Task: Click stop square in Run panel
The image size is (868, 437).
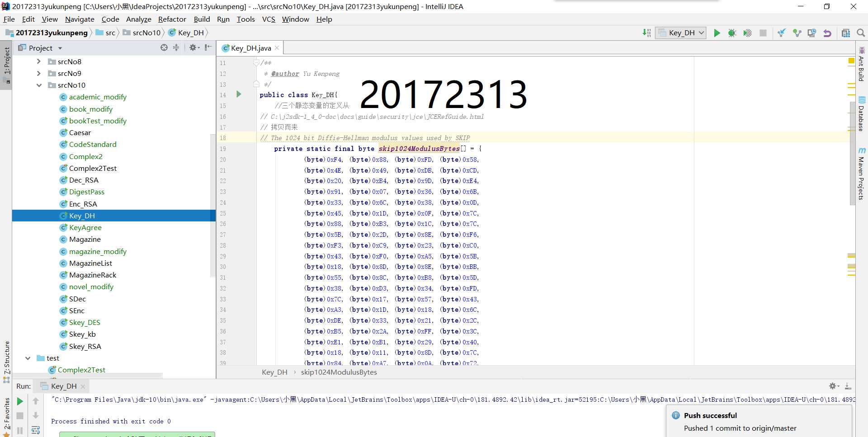Action: [20, 415]
